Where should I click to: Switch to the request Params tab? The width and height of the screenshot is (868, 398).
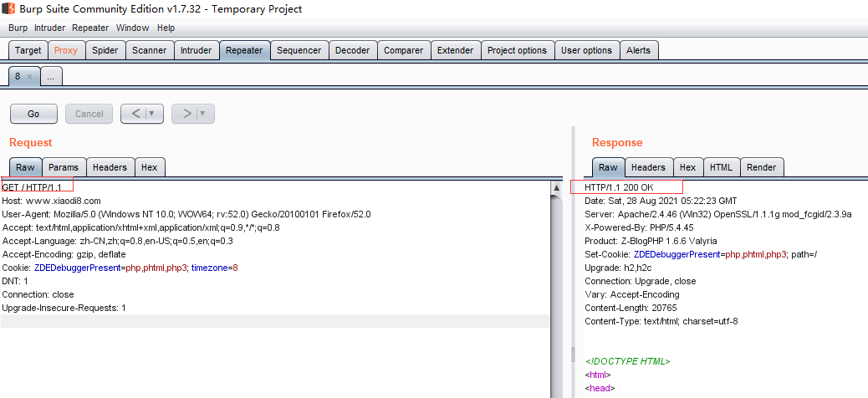(63, 167)
